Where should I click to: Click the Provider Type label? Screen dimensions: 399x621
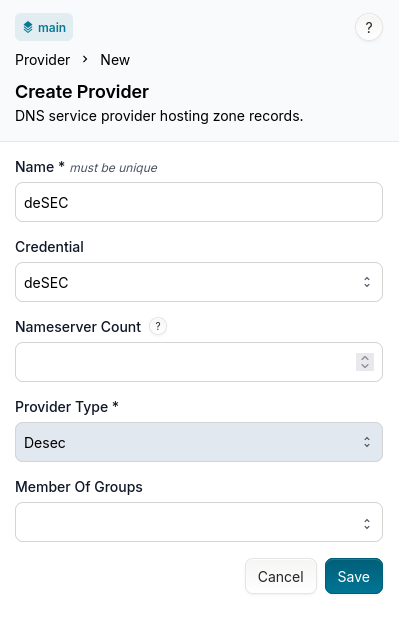[67, 407]
